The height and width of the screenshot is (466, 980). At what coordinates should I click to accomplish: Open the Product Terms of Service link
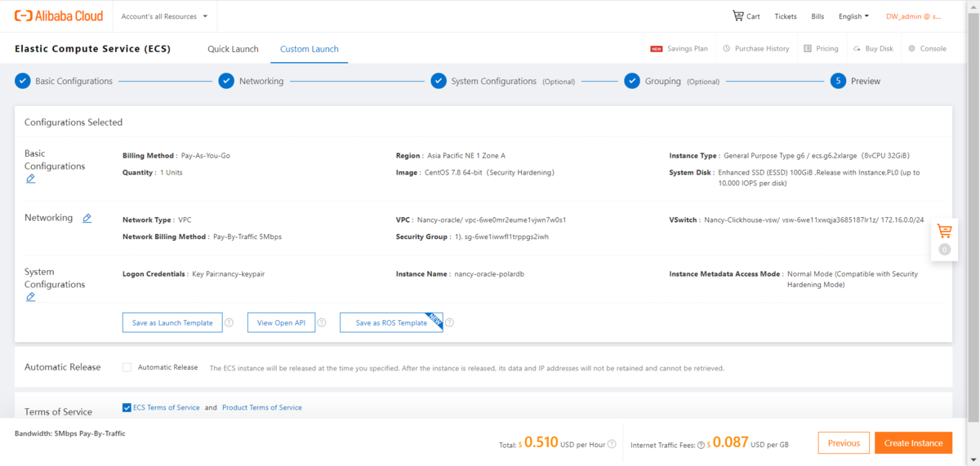click(262, 407)
